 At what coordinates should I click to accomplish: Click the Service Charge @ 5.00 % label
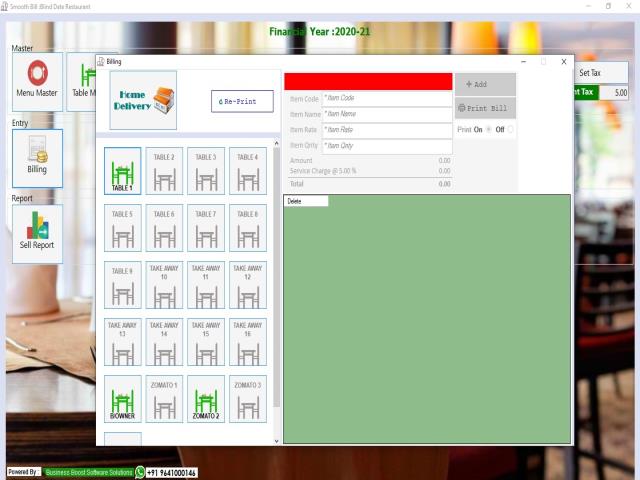323,171
